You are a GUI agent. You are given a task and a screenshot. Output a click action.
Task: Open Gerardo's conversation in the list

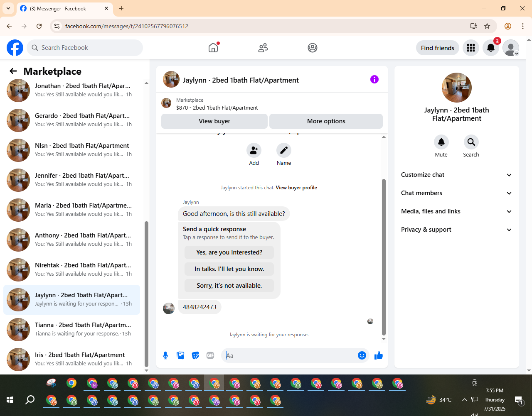[x=71, y=120]
